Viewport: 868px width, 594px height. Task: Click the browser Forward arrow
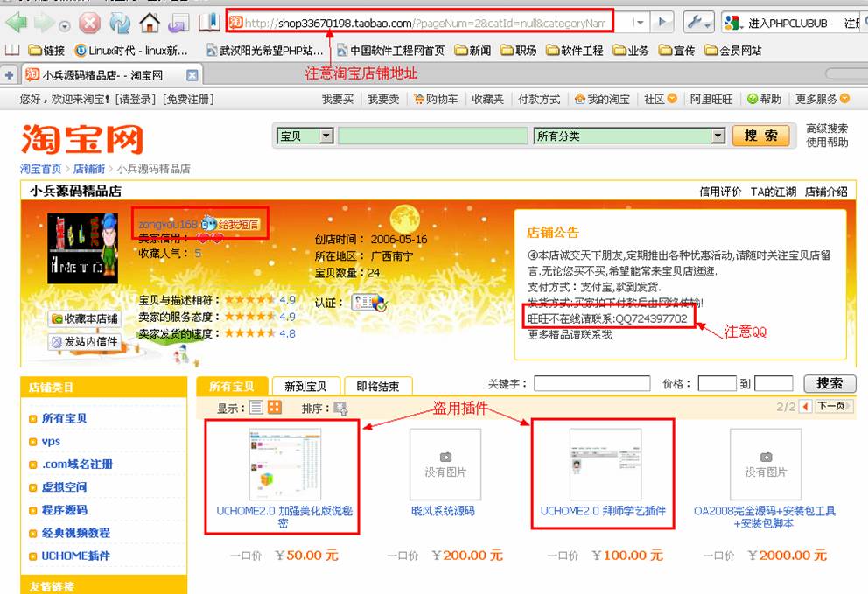point(45,24)
